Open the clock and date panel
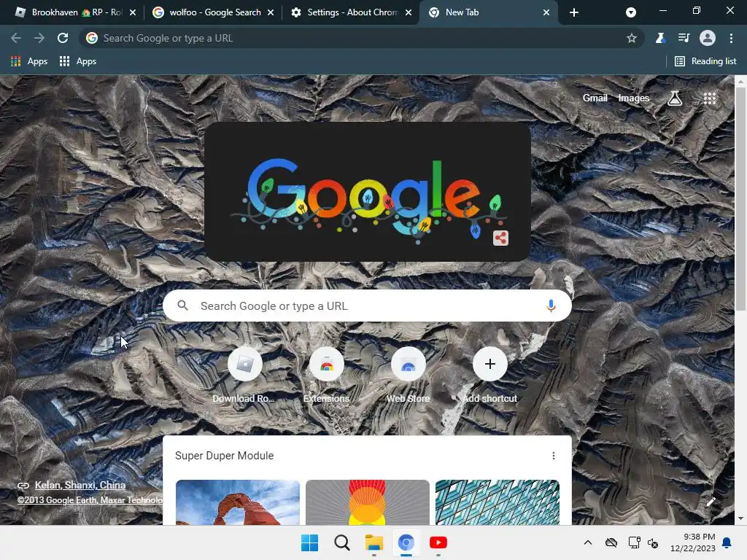 point(693,542)
